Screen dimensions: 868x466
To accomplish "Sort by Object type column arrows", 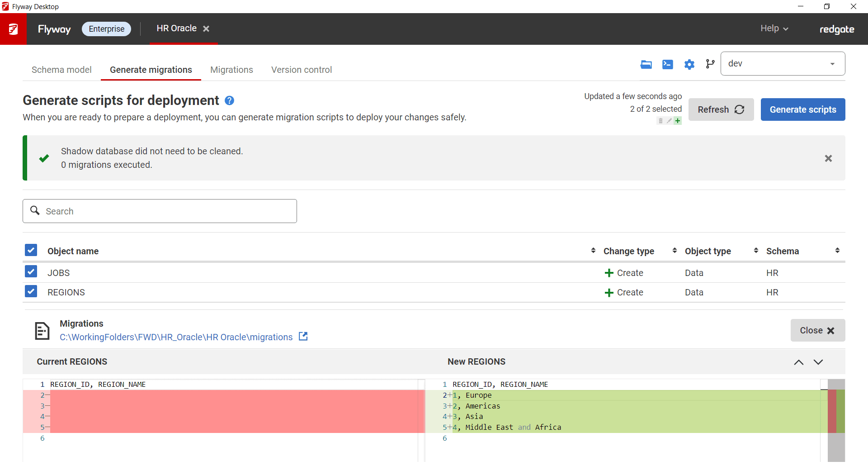I will tap(756, 251).
